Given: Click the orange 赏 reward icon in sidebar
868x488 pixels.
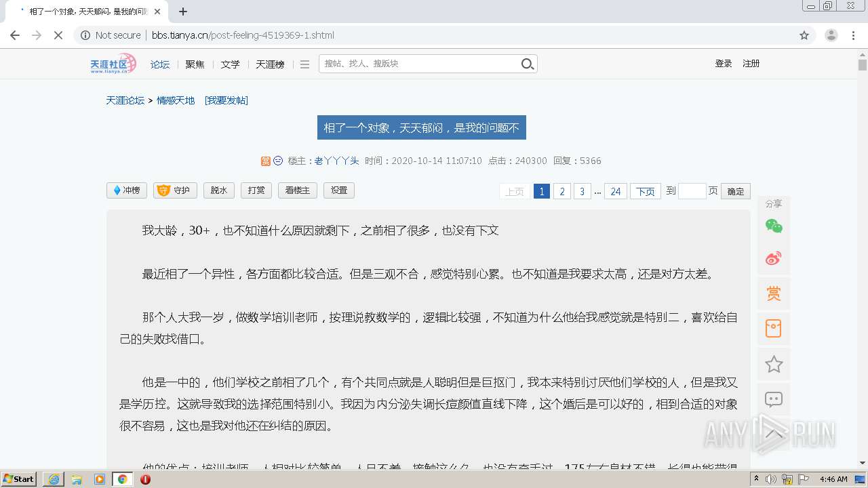Looking at the screenshot, I should [774, 293].
